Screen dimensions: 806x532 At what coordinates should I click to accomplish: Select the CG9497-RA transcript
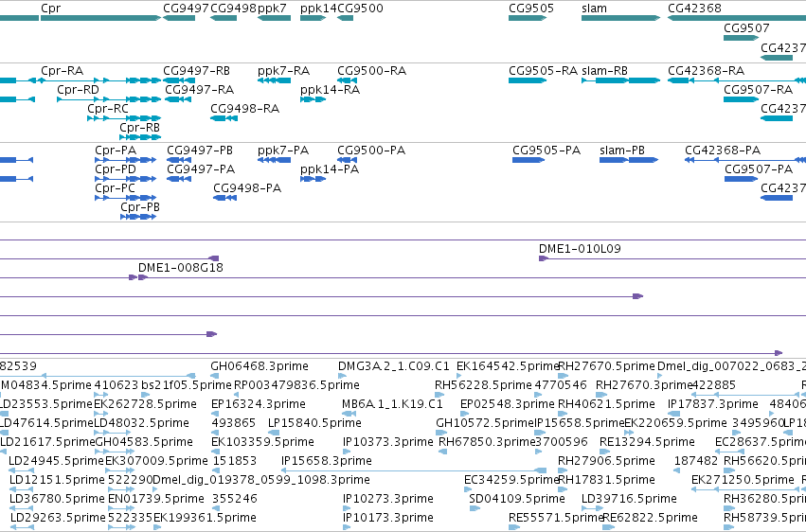178,99
